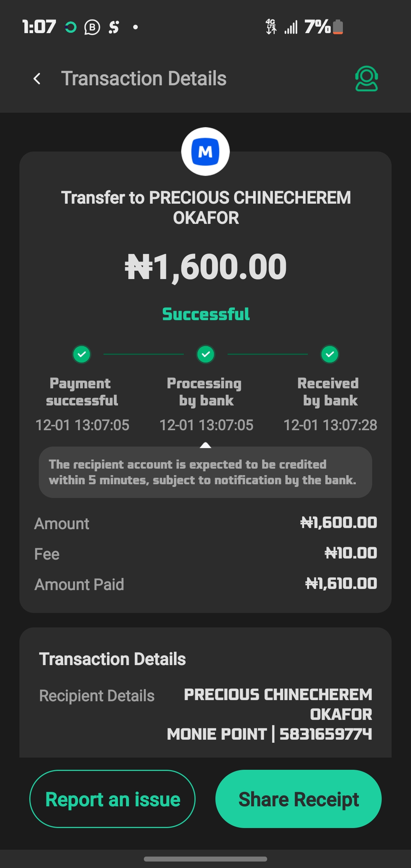Tap the Fee ₦10.00 value
Viewport: 411px width, 868px height.
click(x=351, y=553)
